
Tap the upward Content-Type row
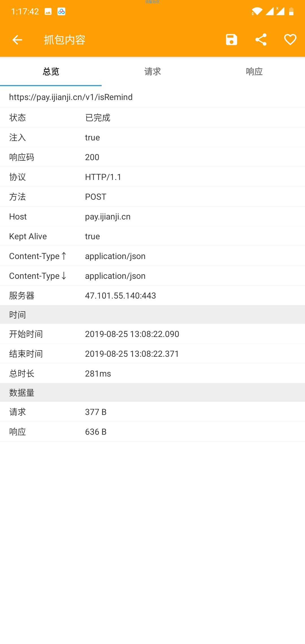click(x=152, y=256)
